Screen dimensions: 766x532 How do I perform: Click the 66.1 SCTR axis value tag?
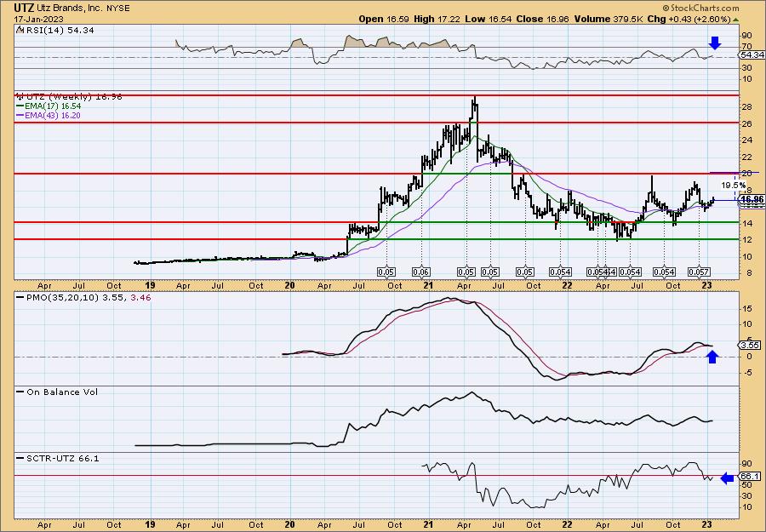[751, 477]
